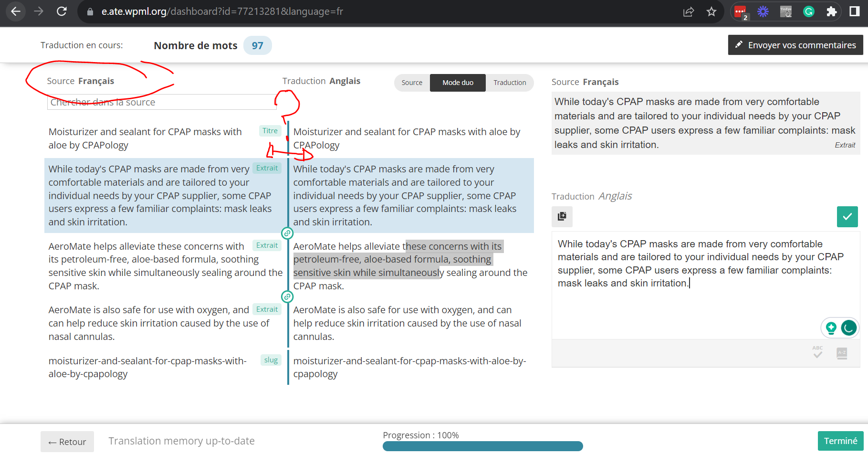This screenshot has height=455, width=868.
Task: Click the browser forward arrow
Action: tap(39, 11)
